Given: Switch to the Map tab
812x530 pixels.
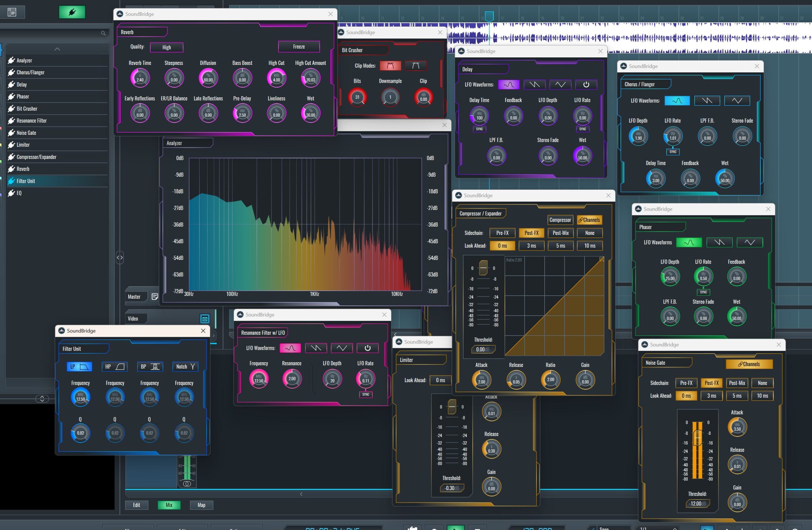Looking at the screenshot, I should pos(201,505).
